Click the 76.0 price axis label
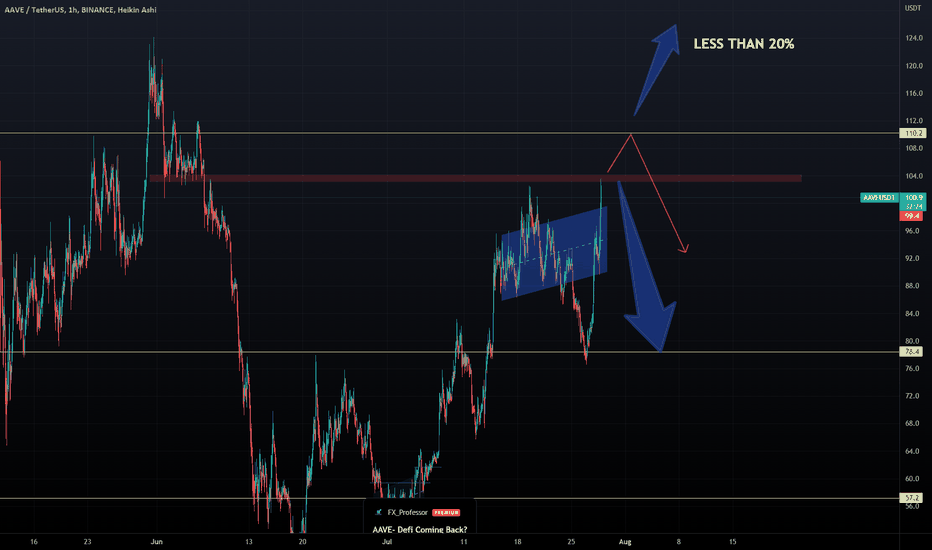Viewport: 932px width, 550px height. [x=912, y=369]
